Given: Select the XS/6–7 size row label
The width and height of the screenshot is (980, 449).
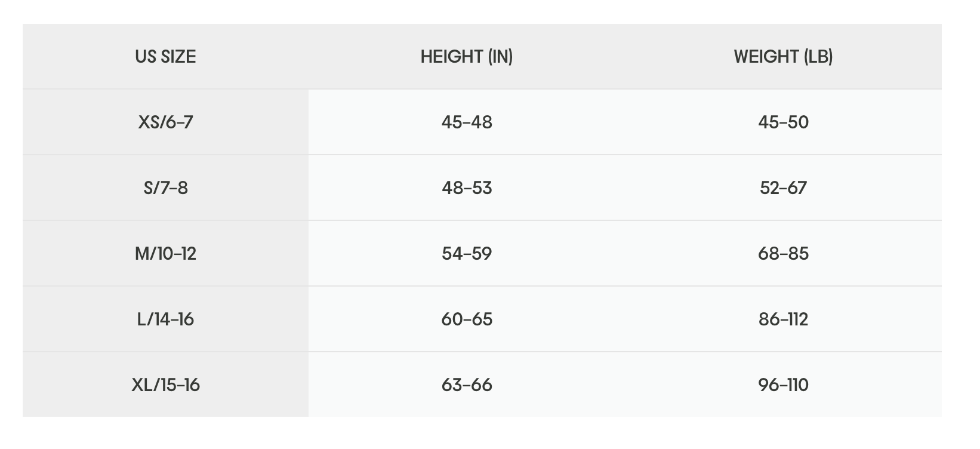Looking at the screenshot, I should point(165,122).
